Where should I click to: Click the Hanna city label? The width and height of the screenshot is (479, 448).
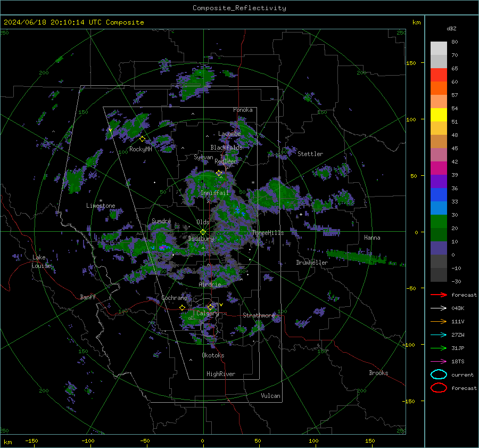372,238
